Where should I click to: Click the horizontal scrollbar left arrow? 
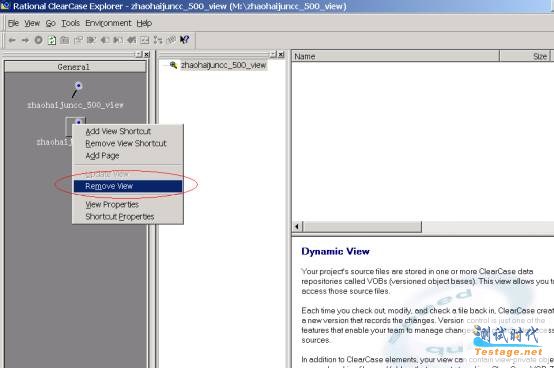pyautogui.click(x=297, y=226)
